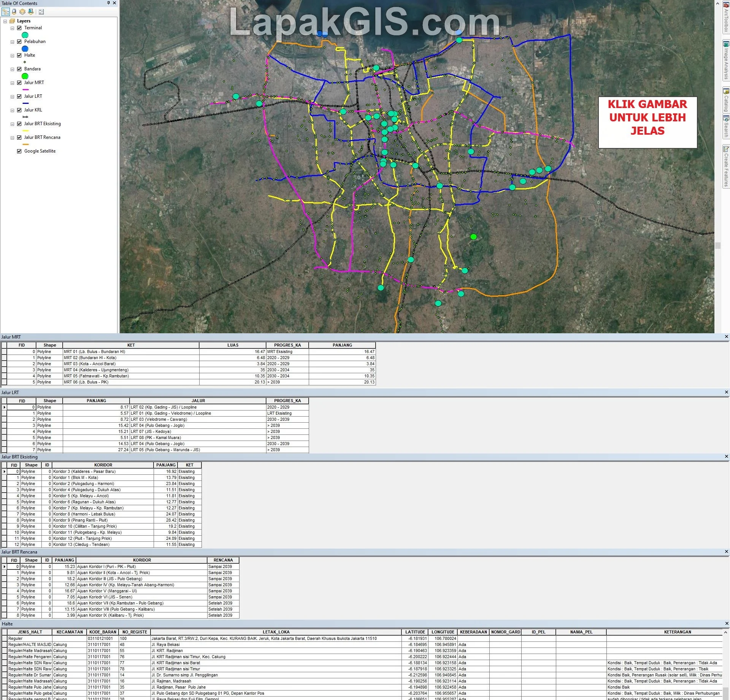Click PROGRES_KA header in Jalur MRT table
Viewport: 730px width, 700px height.
pyautogui.click(x=287, y=345)
